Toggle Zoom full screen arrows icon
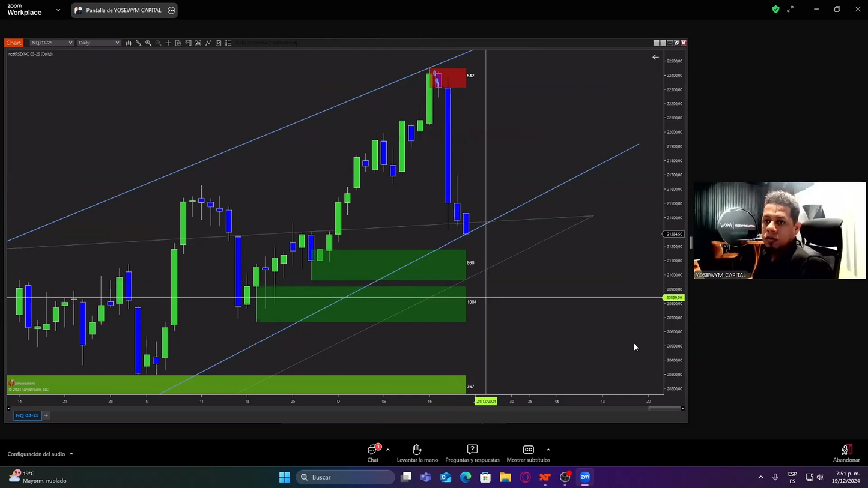868x488 pixels. tap(791, 9)
